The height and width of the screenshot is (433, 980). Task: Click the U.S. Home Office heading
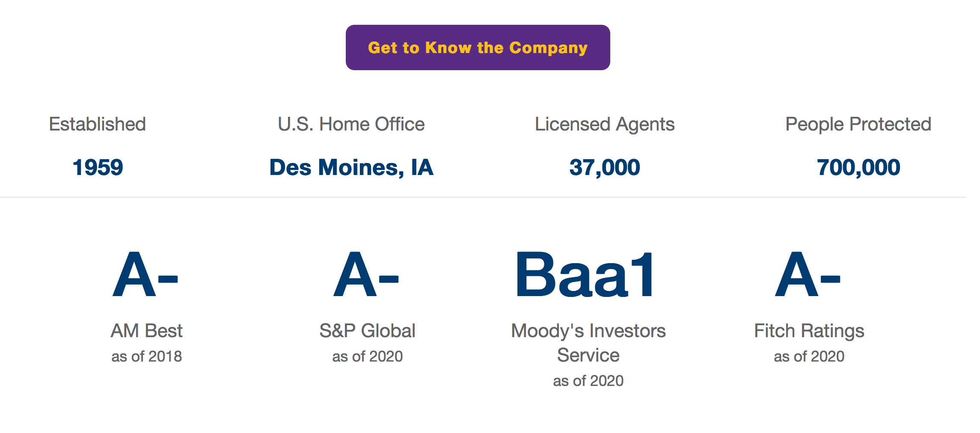pyautogui.click(x=351, y=124)
